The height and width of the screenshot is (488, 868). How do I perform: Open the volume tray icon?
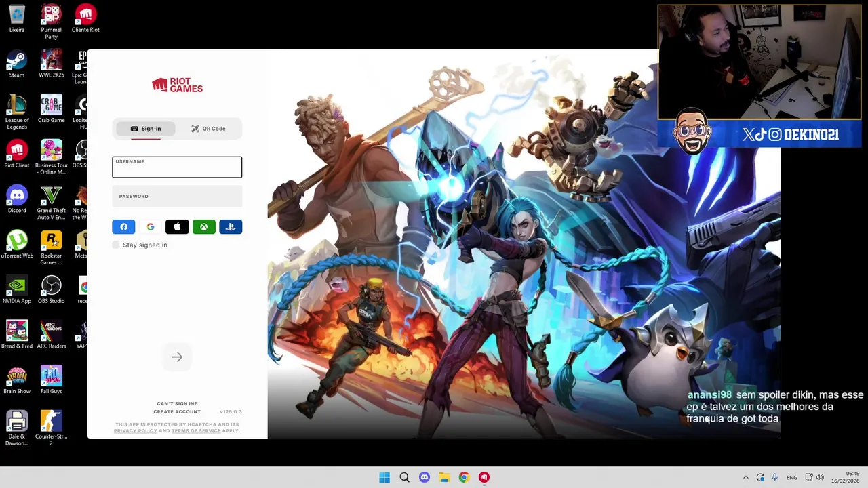pyautogui.click(x=820, y=478)
